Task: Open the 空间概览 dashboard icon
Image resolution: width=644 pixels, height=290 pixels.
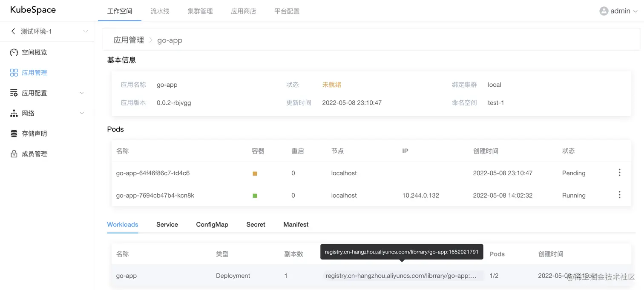Action: tap(14, 52)
